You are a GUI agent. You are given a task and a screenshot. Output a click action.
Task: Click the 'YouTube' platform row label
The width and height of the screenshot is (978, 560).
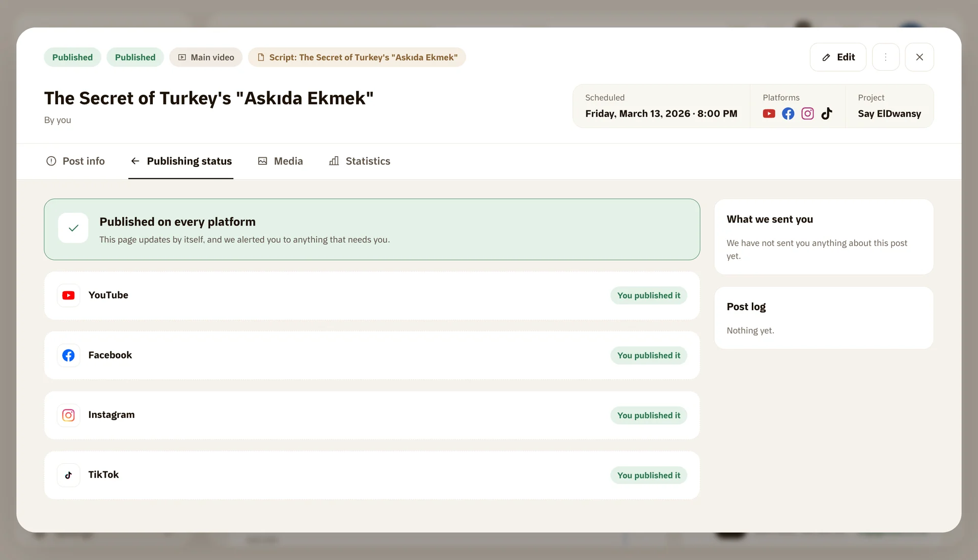coord(108,295)
